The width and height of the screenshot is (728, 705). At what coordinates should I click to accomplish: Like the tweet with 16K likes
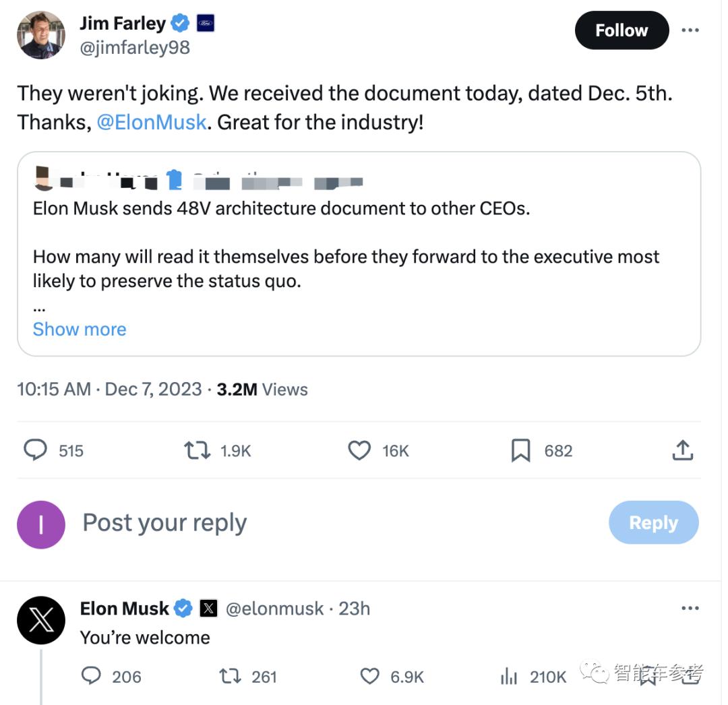coord(359,450)
